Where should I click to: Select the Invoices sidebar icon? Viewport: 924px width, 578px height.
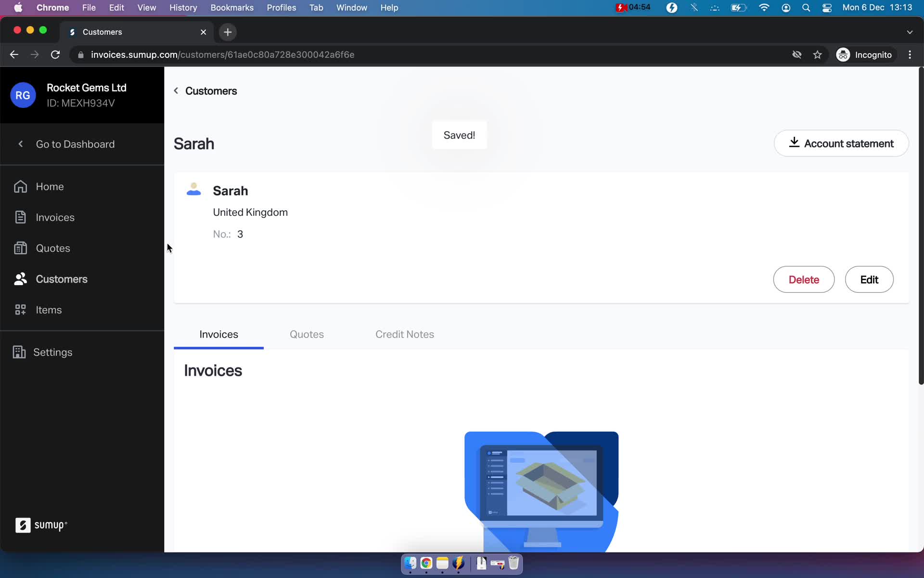21,217
